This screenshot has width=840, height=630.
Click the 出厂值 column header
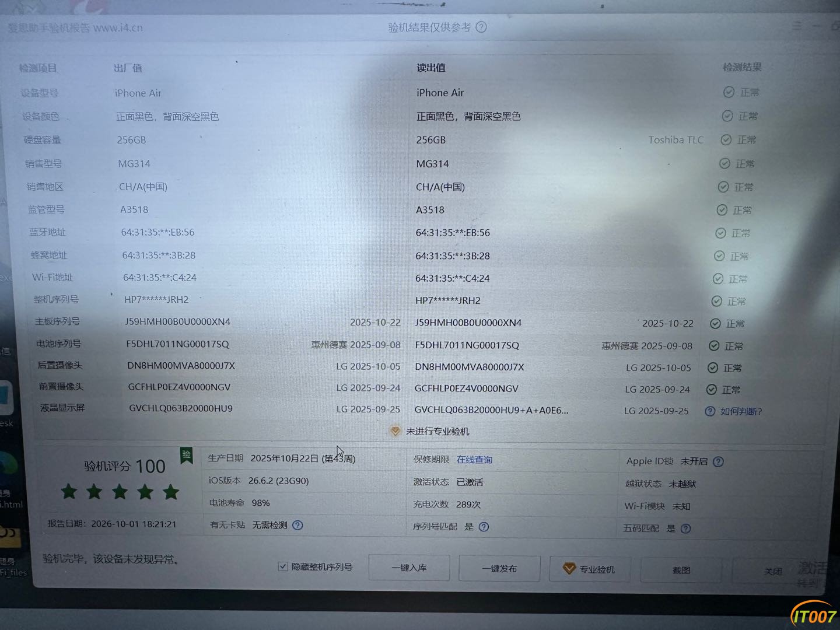pyautogui.click(x=128, y=68)
